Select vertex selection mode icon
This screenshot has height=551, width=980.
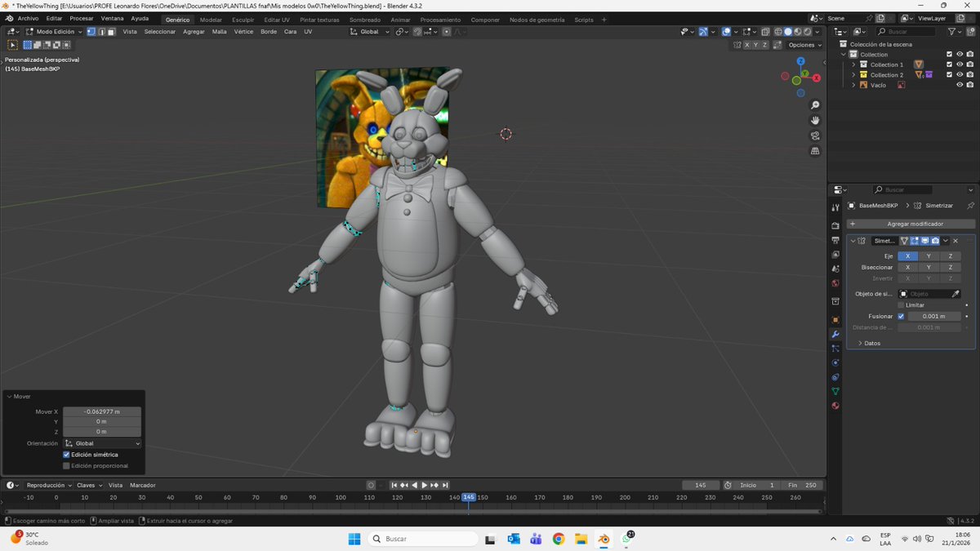(91, 32)
